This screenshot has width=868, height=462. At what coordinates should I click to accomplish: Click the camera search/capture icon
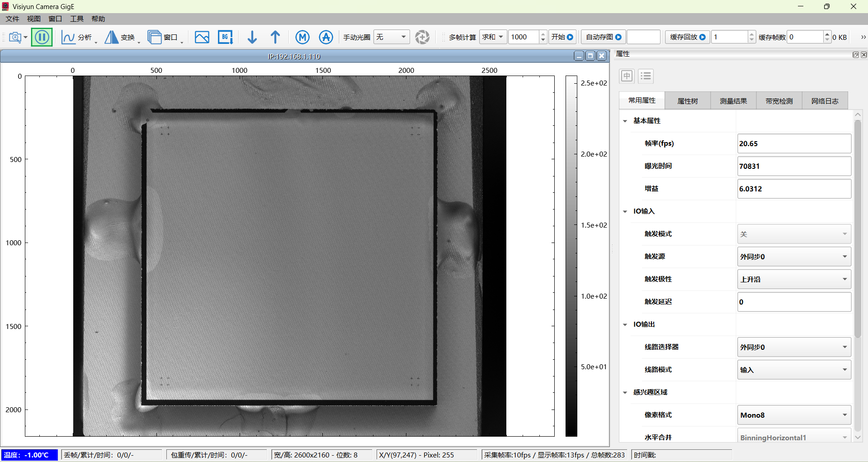pos(15,37)
